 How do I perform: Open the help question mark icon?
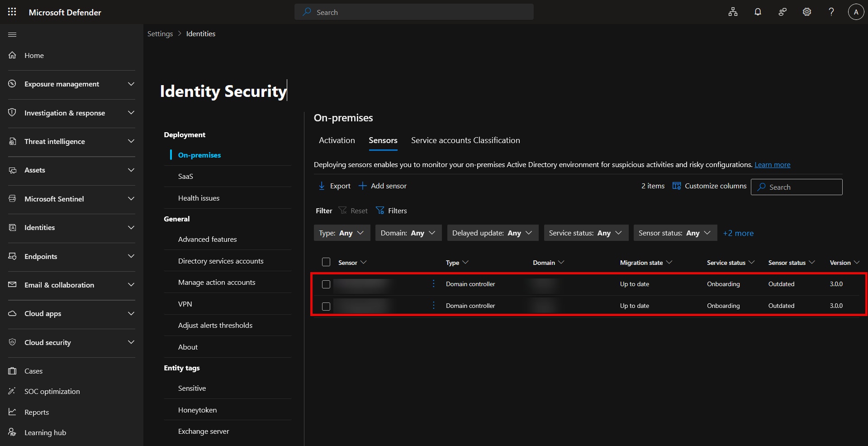831,12
